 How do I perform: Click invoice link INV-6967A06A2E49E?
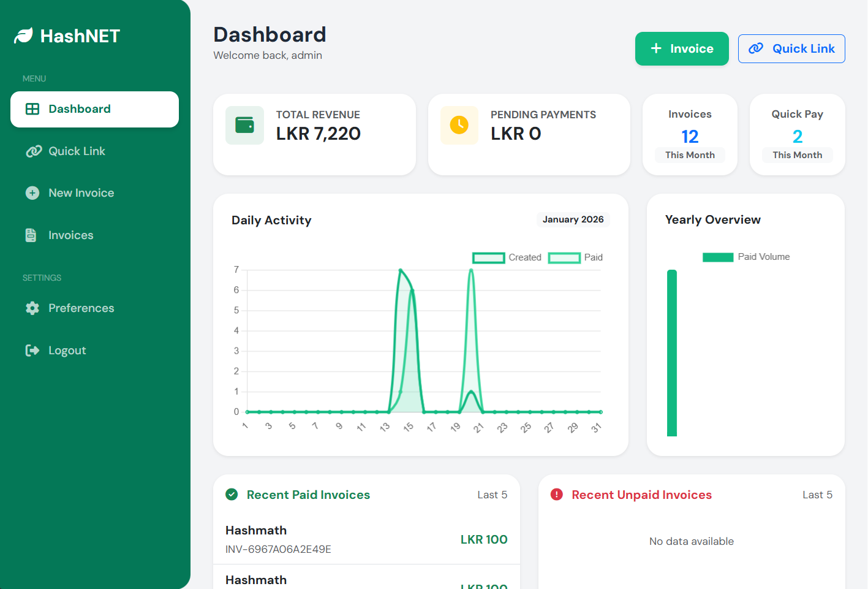point(277,549)
